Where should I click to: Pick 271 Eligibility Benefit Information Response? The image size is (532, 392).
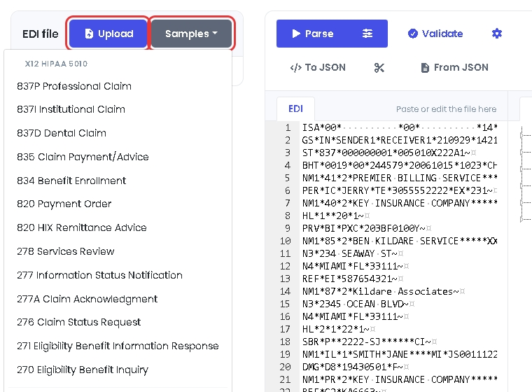[118, 346]
